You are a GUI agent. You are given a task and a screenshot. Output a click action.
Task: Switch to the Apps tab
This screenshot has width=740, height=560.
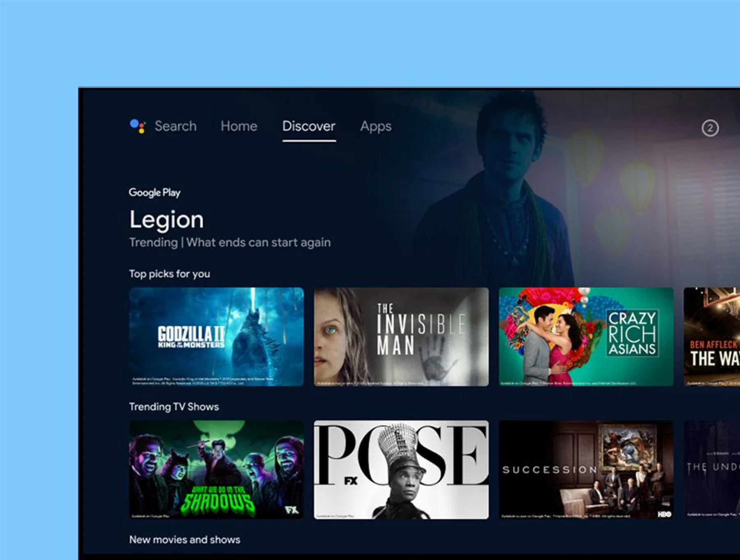point(376,126)
